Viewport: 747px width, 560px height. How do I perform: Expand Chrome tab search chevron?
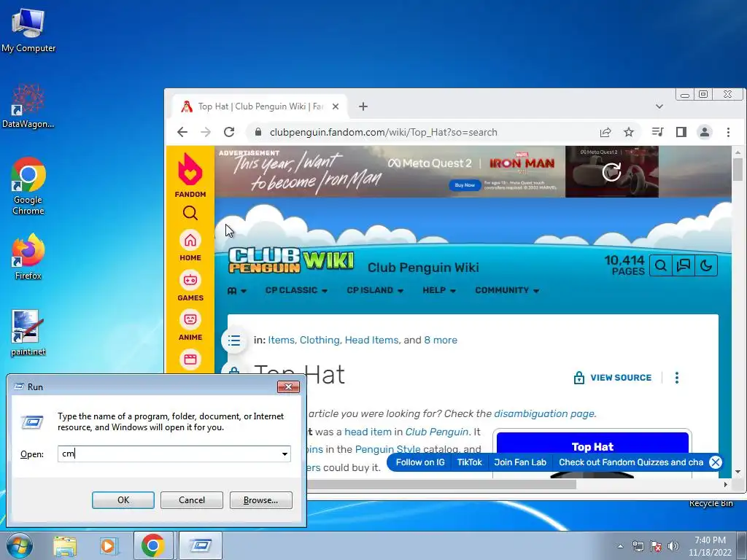[659, 106]
